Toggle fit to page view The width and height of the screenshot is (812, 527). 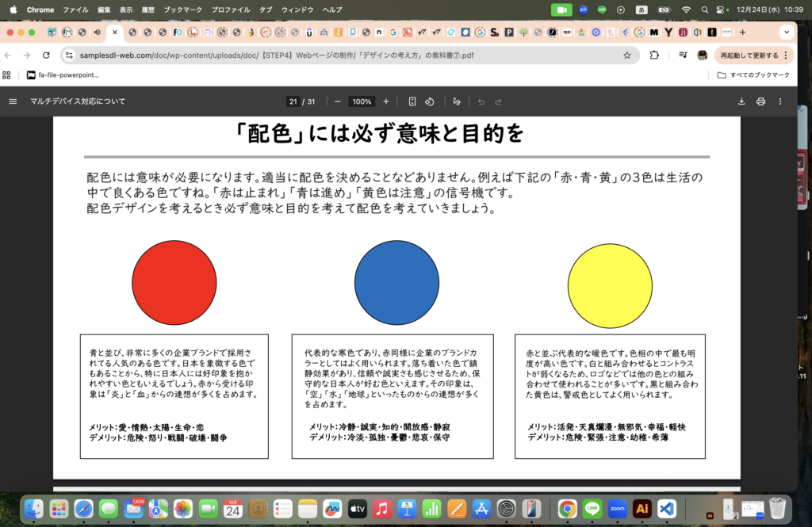pyautogui.click(x=412, y=101)
